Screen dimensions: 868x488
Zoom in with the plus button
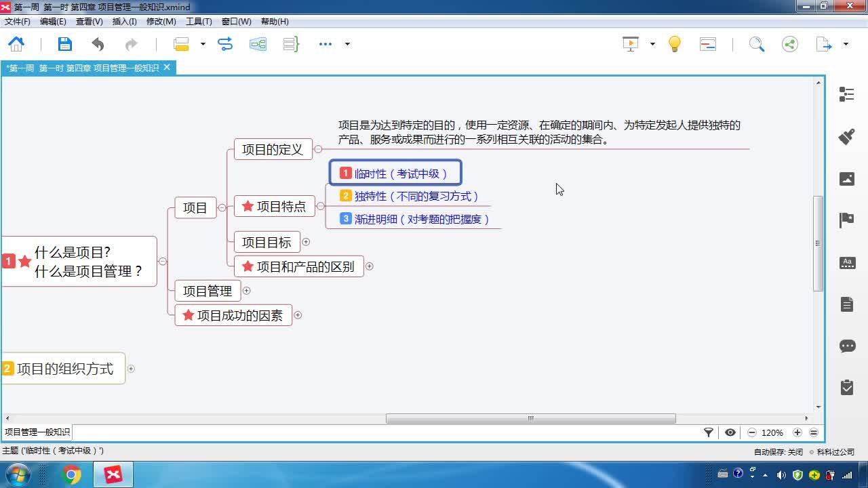pos(797,432)
